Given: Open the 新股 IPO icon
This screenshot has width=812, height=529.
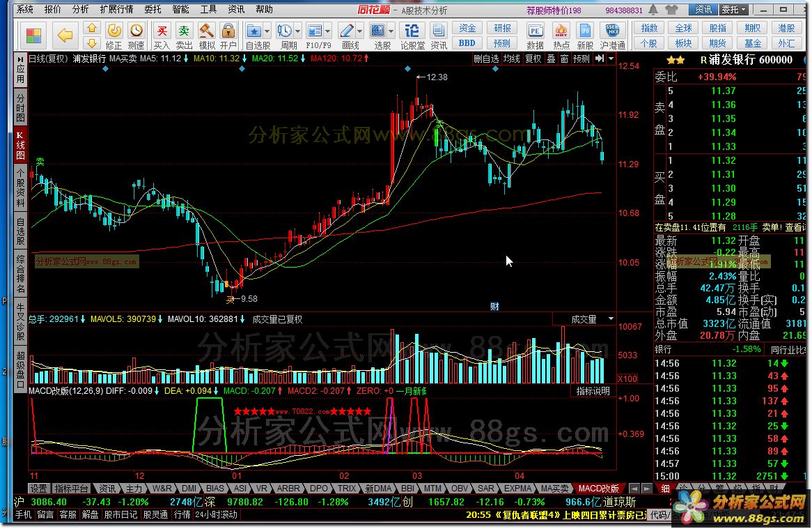Looking at the screenshot, I should pyautogui.click(x=585, y=36).
